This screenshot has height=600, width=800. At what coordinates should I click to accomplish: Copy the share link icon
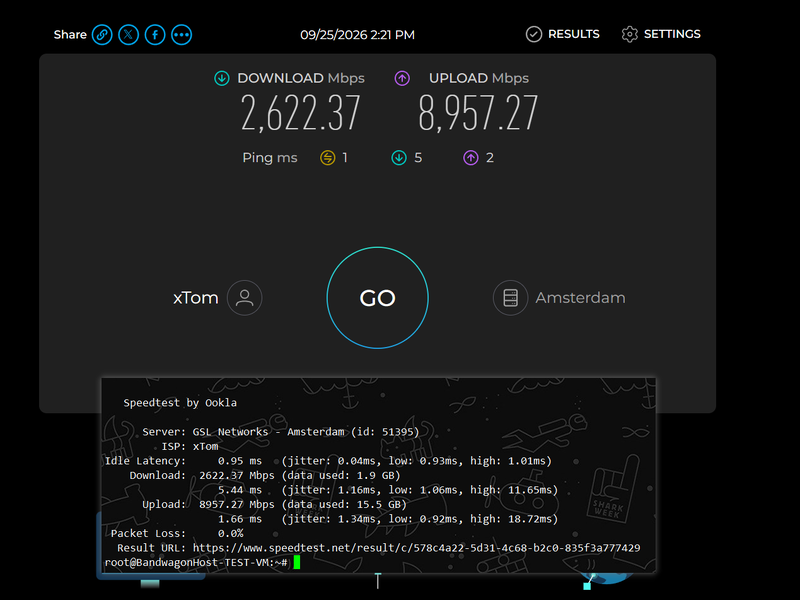tap(102, 35)
